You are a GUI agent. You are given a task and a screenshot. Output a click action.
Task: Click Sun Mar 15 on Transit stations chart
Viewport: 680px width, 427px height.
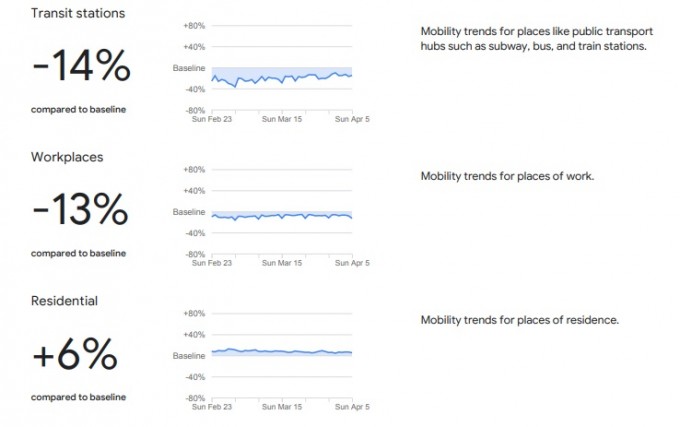click(x=282, y=119)
